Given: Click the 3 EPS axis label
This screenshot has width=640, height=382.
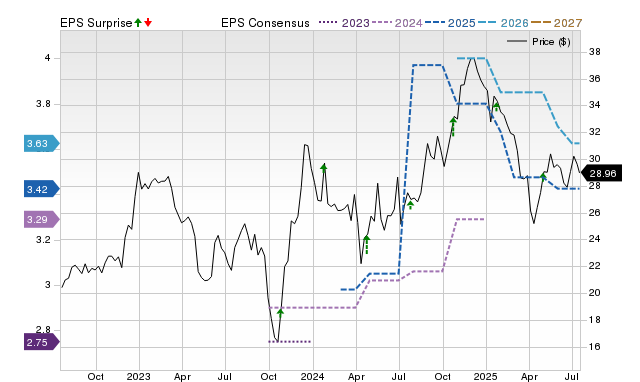Looking at the screenshot, I should point(47,285).
